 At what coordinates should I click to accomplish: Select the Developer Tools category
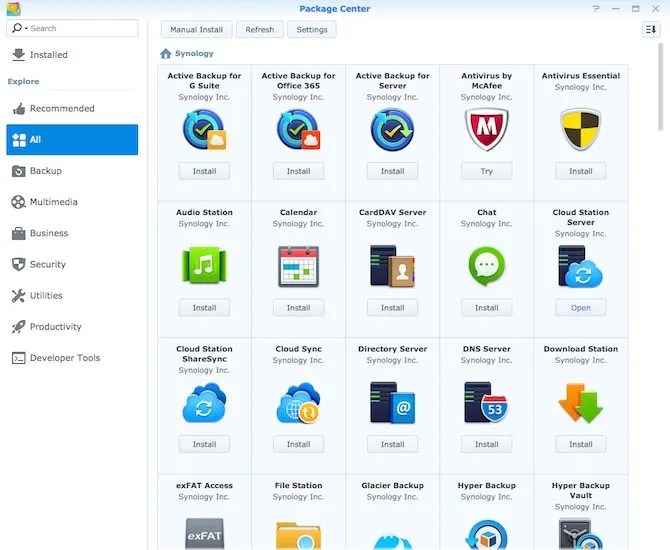click(72, 358)
